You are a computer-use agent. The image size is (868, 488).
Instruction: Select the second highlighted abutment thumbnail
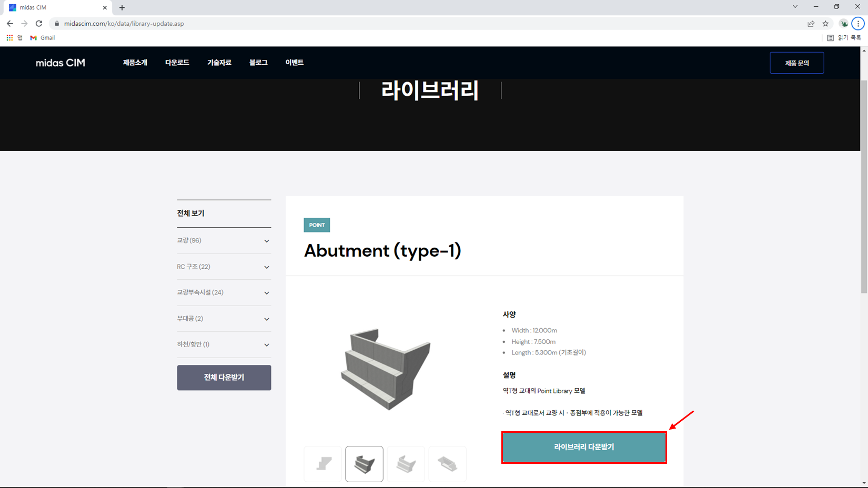point(364,464)
